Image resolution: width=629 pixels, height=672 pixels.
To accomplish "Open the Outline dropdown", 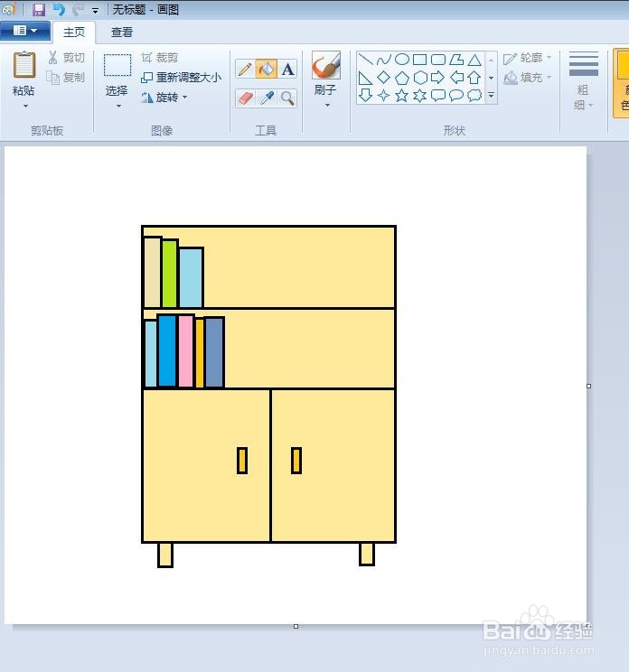I will pyautogui.click(x=528, y=58).
